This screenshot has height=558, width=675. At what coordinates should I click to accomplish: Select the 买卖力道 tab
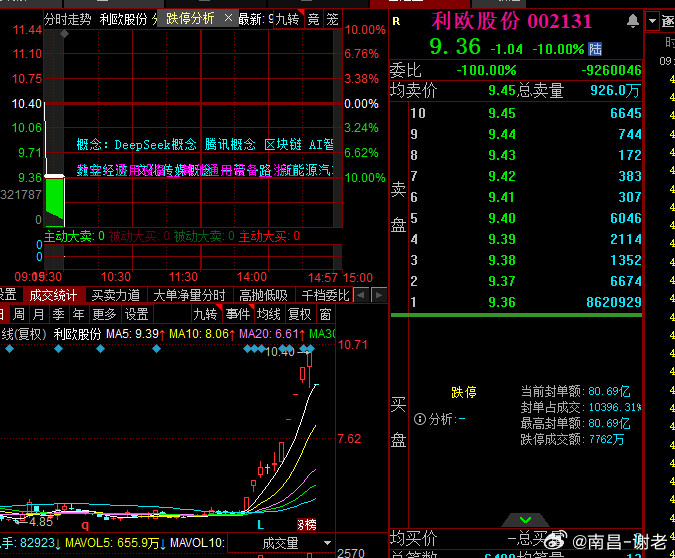pos(115,295)
